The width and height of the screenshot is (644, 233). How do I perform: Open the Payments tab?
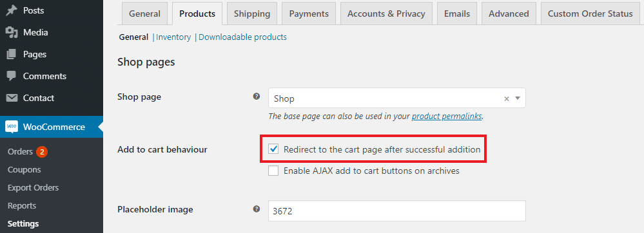pos(309,14)
